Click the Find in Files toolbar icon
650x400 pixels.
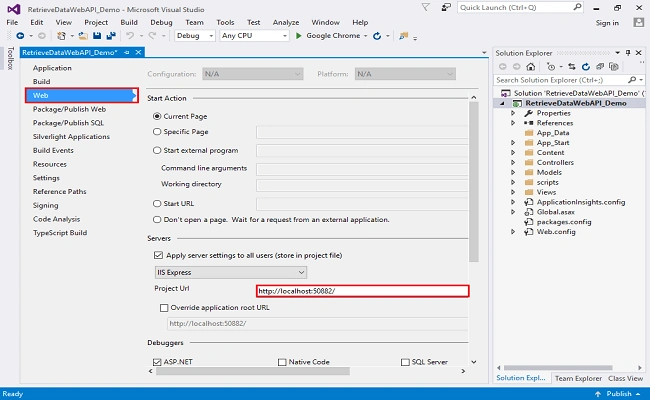403,36
